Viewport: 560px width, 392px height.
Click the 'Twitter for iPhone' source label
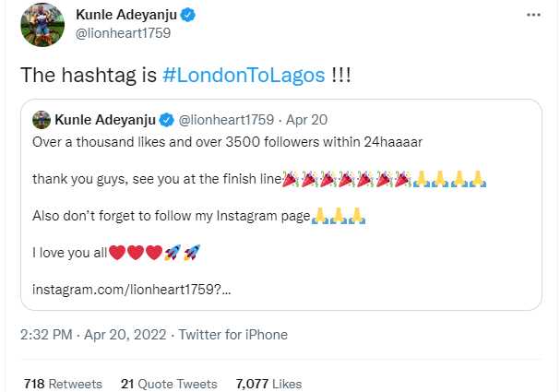[x=232, y=335]
